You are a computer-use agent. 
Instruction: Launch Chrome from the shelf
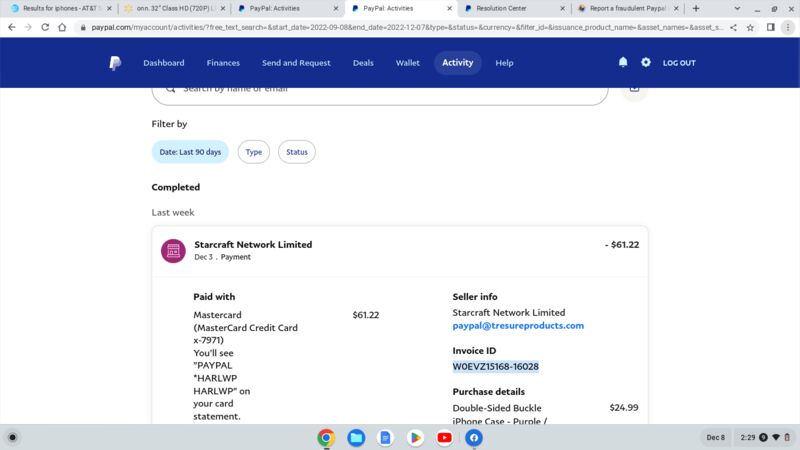[x=326, y=438]
